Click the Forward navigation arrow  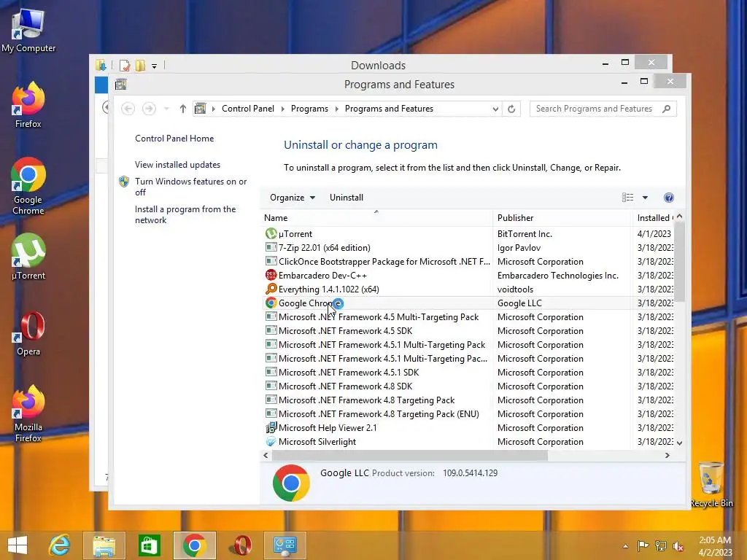149,109
